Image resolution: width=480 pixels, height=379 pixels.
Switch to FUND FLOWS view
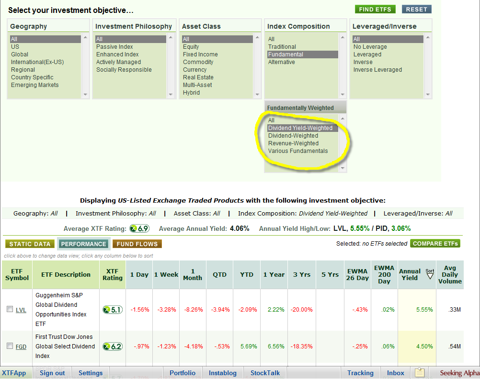(x=137, y=244)
